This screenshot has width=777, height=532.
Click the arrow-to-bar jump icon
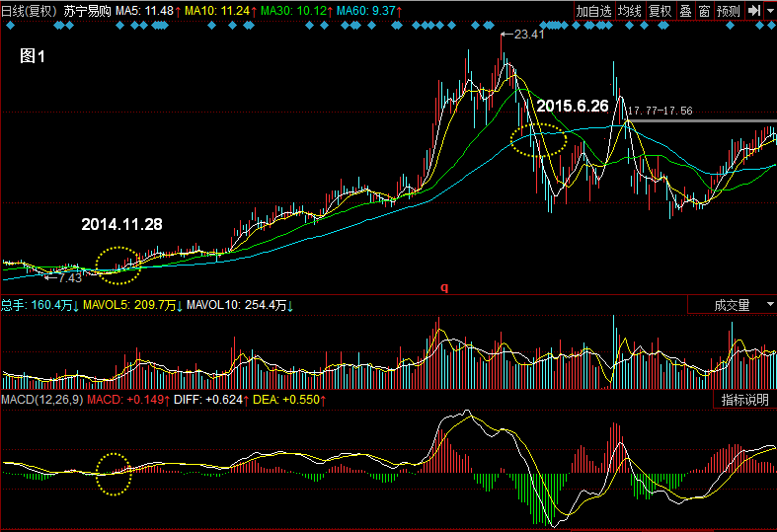(753, 10)
